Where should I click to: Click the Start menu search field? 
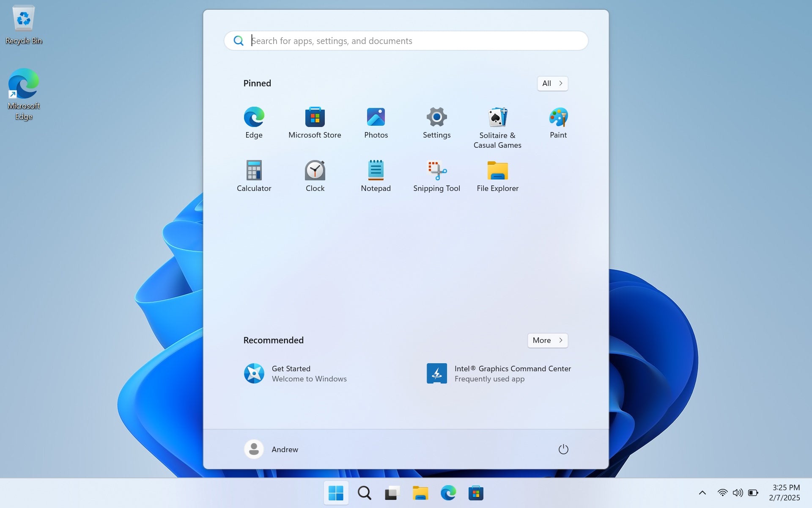[x=405, y=41]
